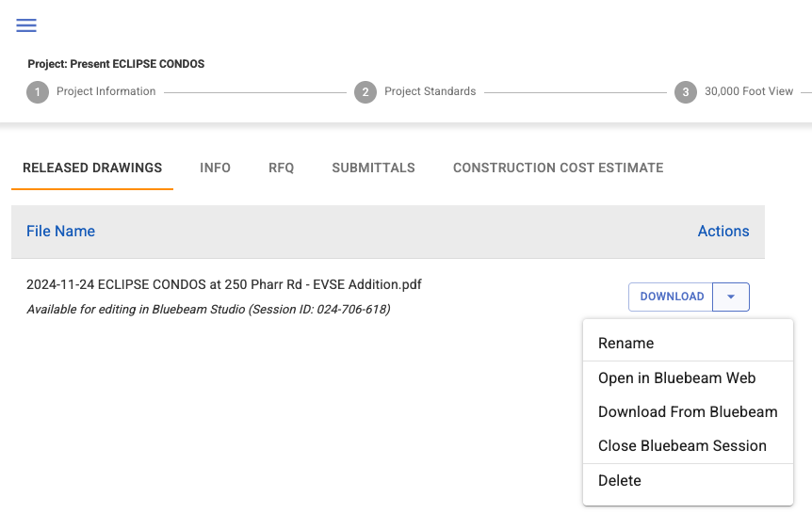Image resolution: width=812 pixels, height=530 pixels.
Task: Click step 1 circle icon
Action: click(x=38, y=92)
